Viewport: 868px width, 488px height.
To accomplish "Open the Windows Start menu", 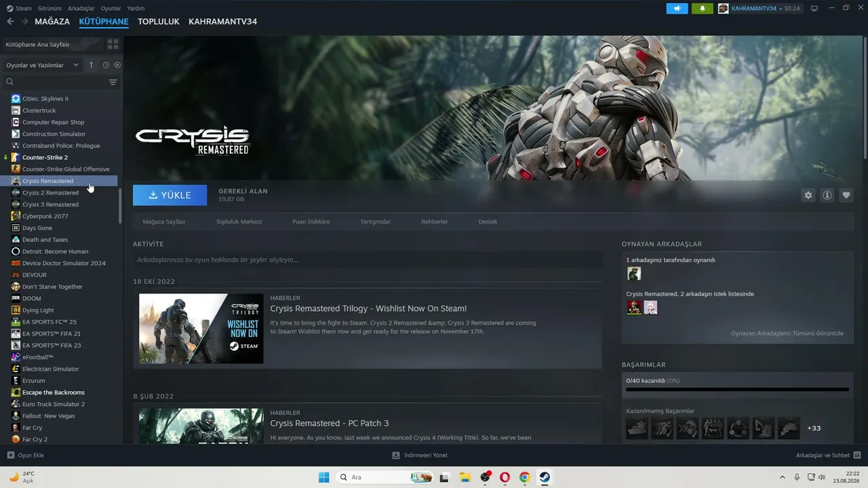I will coord(324,477).
